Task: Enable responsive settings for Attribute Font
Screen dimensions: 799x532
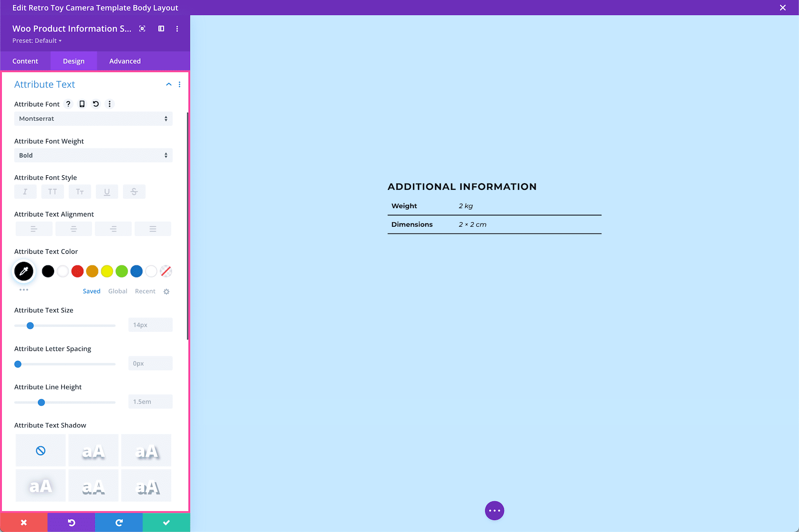Action: [x=82, y=104]
